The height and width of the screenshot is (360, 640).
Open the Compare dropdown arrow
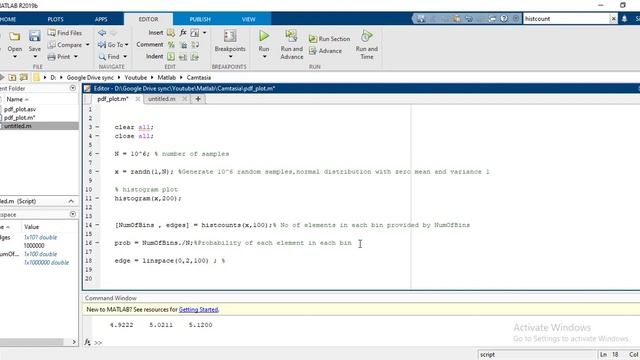87,44
